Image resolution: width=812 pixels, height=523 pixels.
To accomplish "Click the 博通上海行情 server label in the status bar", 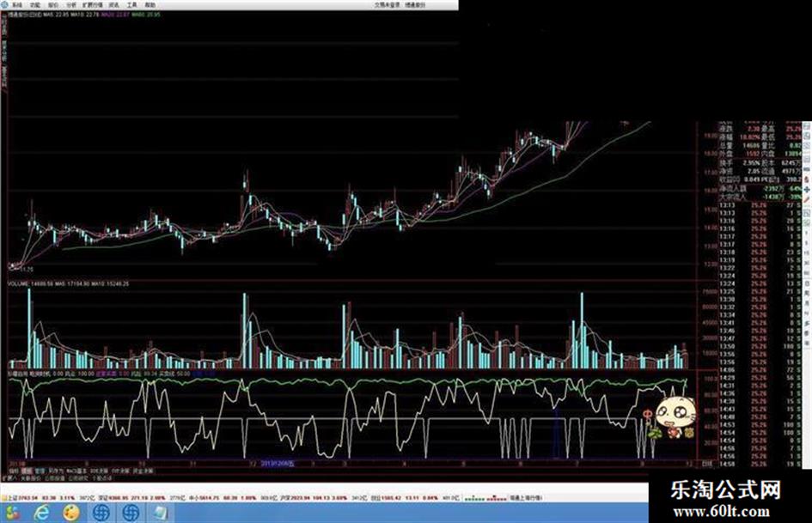I will [526, 498].
